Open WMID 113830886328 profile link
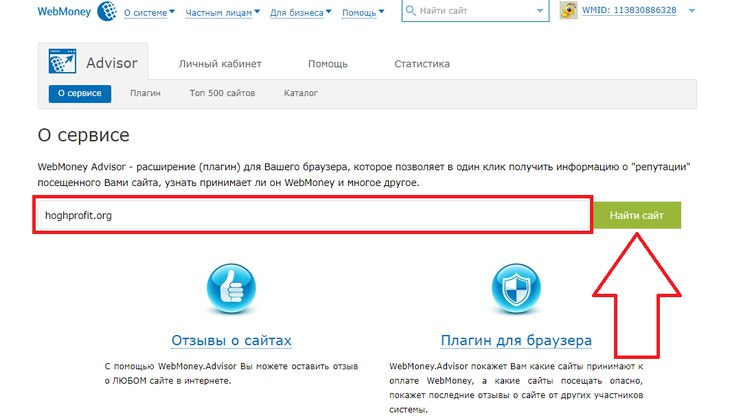The width and height of the screenshot is (730, 418). (x=629, y=10)
